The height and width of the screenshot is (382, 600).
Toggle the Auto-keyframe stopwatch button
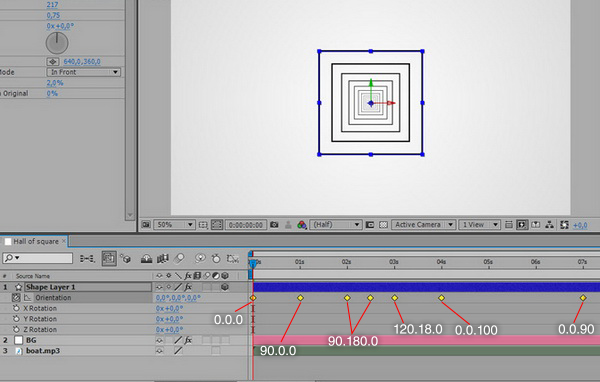pyautogui.click(x=216, y=259)
